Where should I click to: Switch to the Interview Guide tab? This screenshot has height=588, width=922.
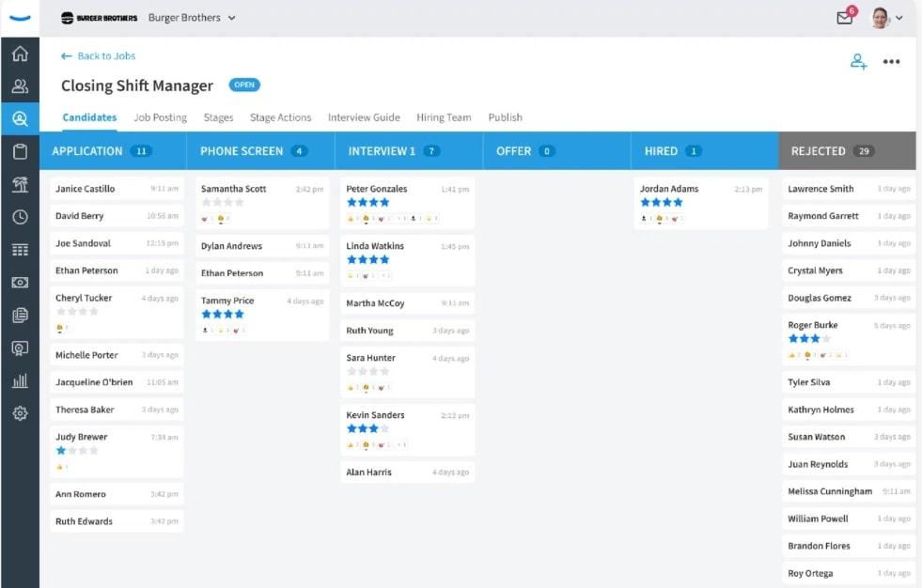(x=364, y=117)
